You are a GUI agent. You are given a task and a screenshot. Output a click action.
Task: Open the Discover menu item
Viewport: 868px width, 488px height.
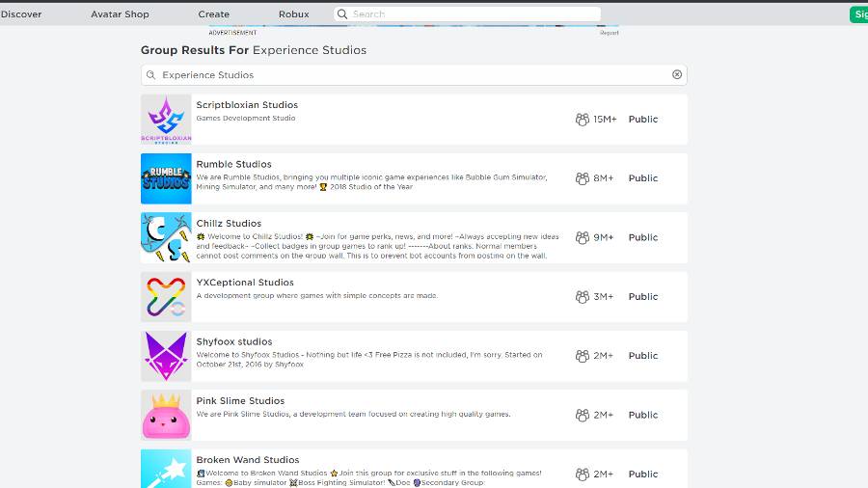point(21,14)
